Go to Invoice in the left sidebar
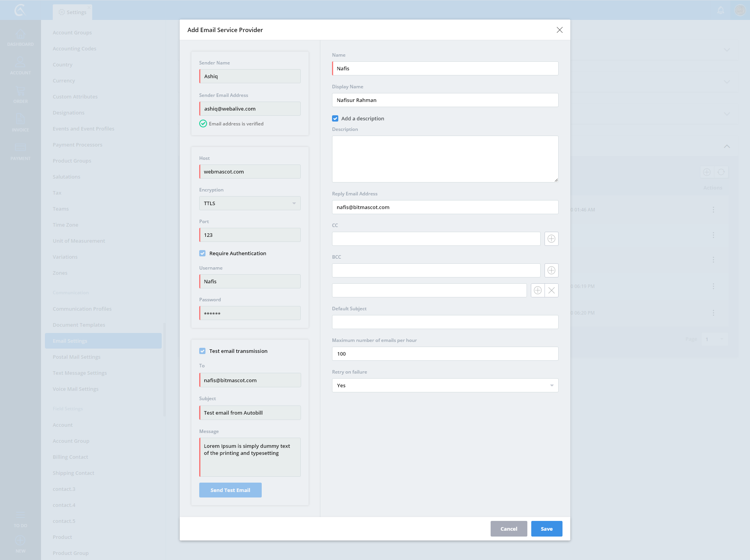The height and width of the screenshot is (560, 750). click(x=20, y=123)
